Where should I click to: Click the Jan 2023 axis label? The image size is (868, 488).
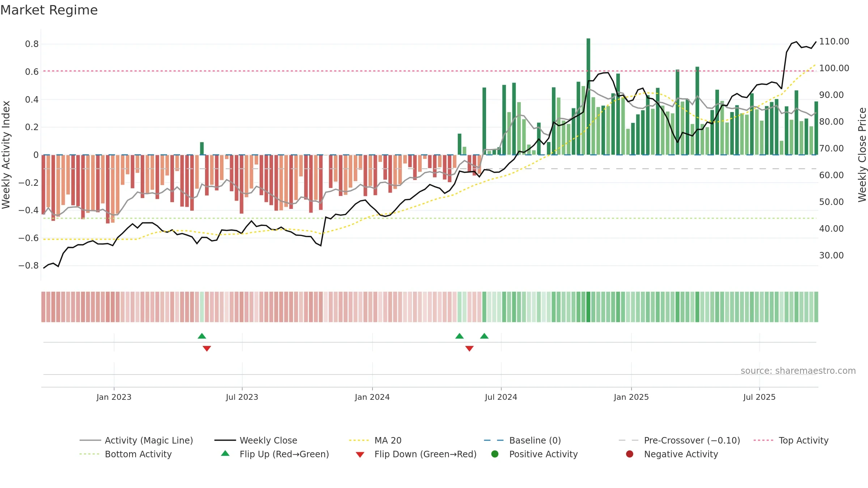pyautogui.click(x=114, y=397)
